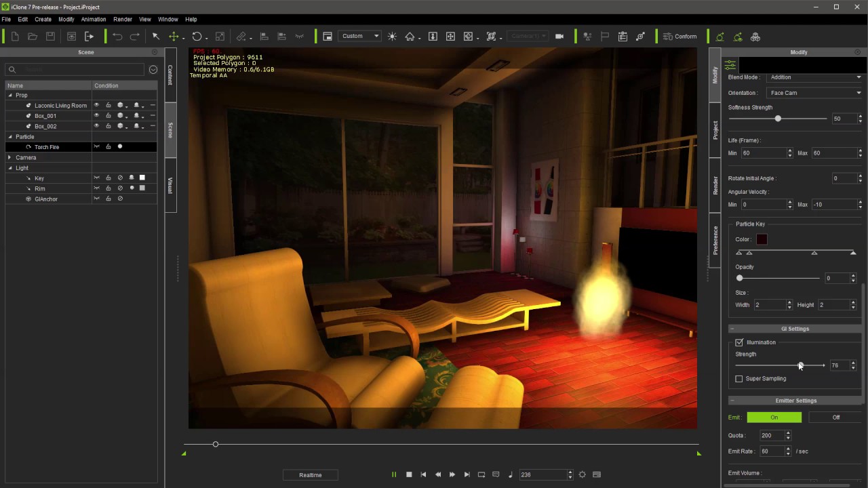Click the camera recorder icon in the toolbar

[x=559, y=37]
